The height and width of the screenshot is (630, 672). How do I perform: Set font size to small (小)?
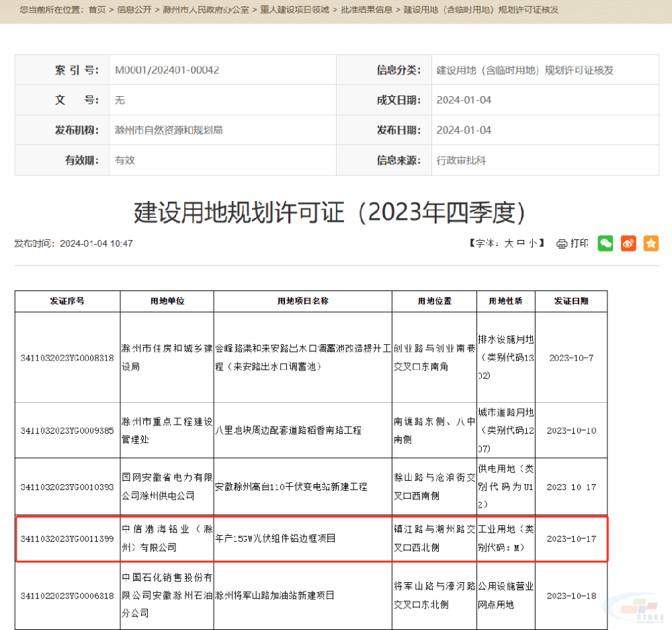[x=532, y=243]
